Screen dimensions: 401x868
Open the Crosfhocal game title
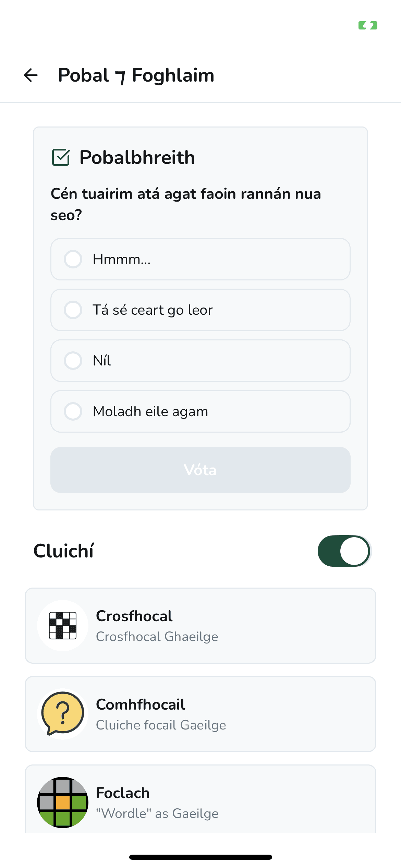(134, 616)
